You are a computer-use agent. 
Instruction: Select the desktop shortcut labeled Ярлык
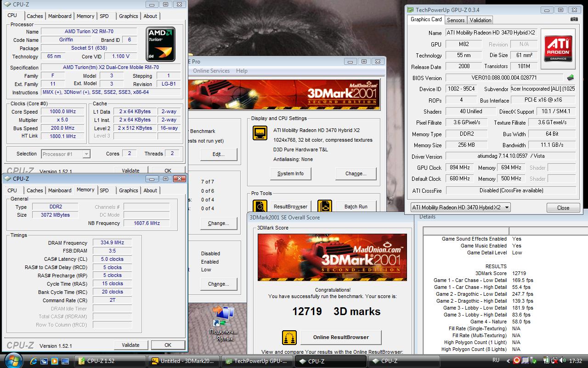[223, 323]
